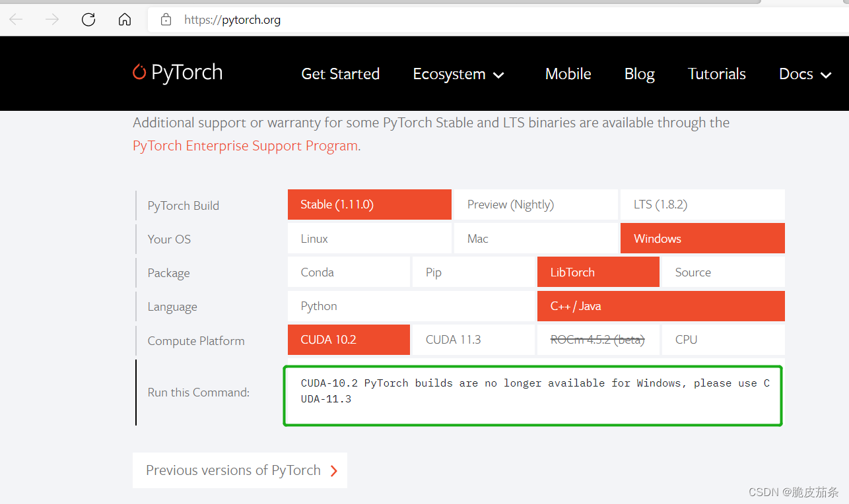This screenshot has height=504, width=849.
Task: Select Stable (1.11.0) build
Action: [x=370, y=205]
